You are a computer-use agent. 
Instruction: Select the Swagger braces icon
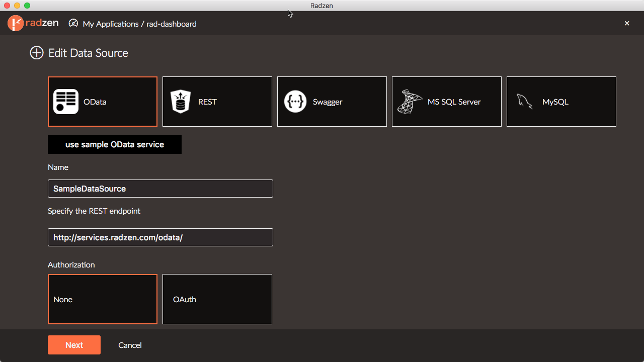pyautogui.click(x=295, y=102)
